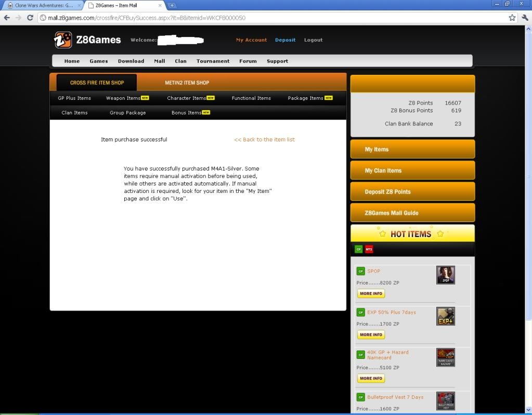
Task: Click the browser back arrow
Action: 7,18
